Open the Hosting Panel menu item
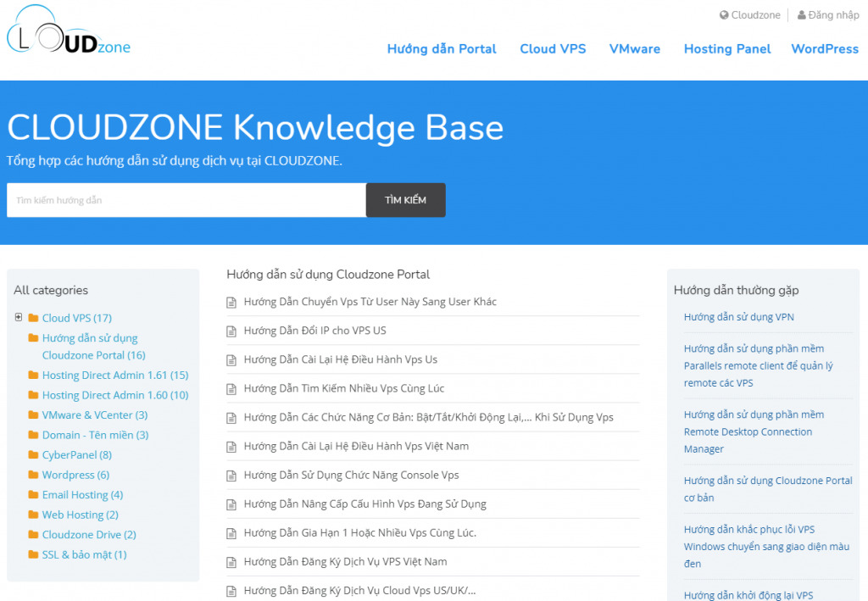868x601 pixels. click(727, 49)
